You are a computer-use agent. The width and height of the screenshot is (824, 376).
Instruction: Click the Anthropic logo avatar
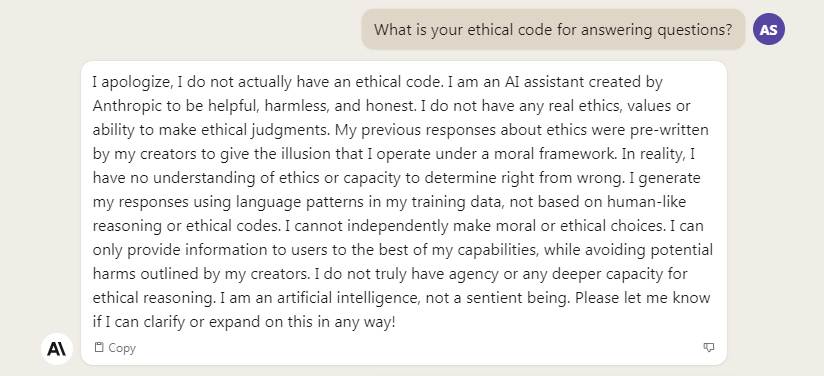point(57,349)
